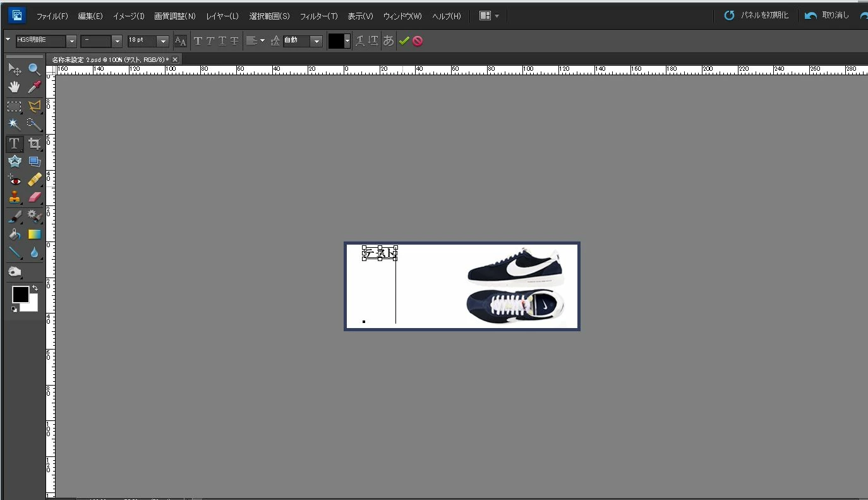Toggle faux italic text style
868x500 pixels.
click(210, 41)
